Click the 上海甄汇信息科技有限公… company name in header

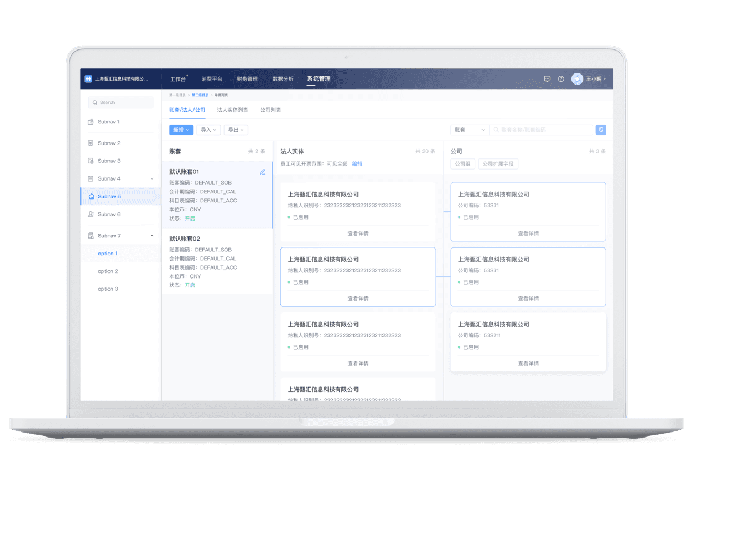pyautogui.click(x=122, y=79)
